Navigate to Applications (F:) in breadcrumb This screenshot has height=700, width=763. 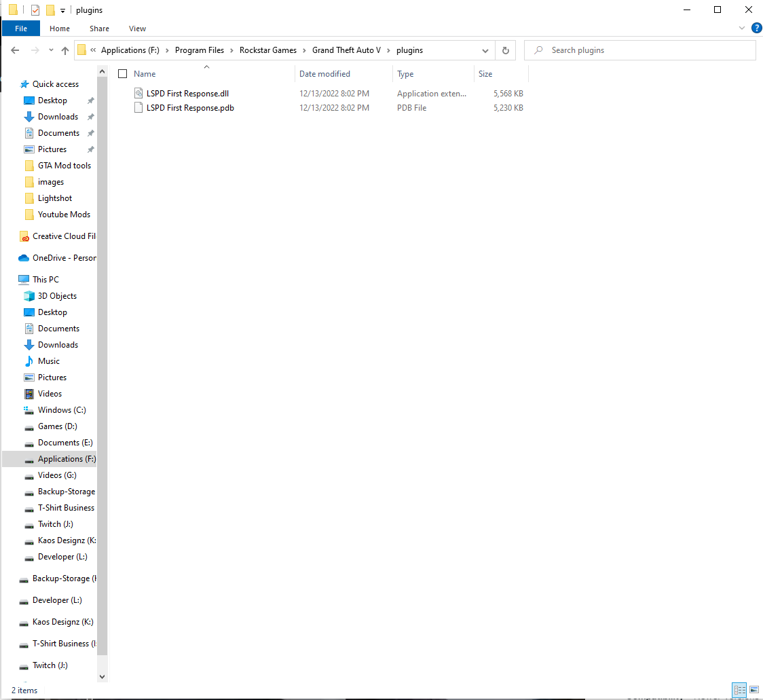pos(130,50)
